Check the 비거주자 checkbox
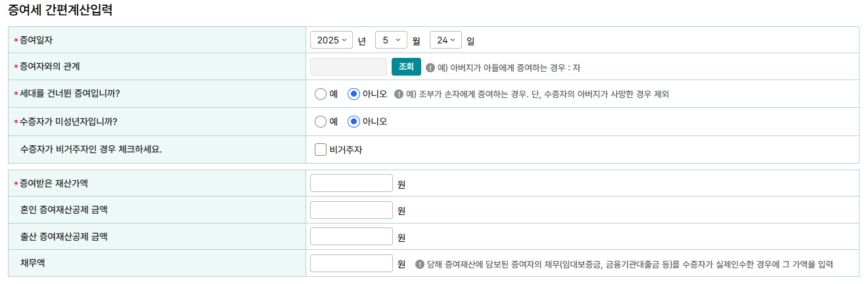868x284 pixels. [x=321, y=149]
